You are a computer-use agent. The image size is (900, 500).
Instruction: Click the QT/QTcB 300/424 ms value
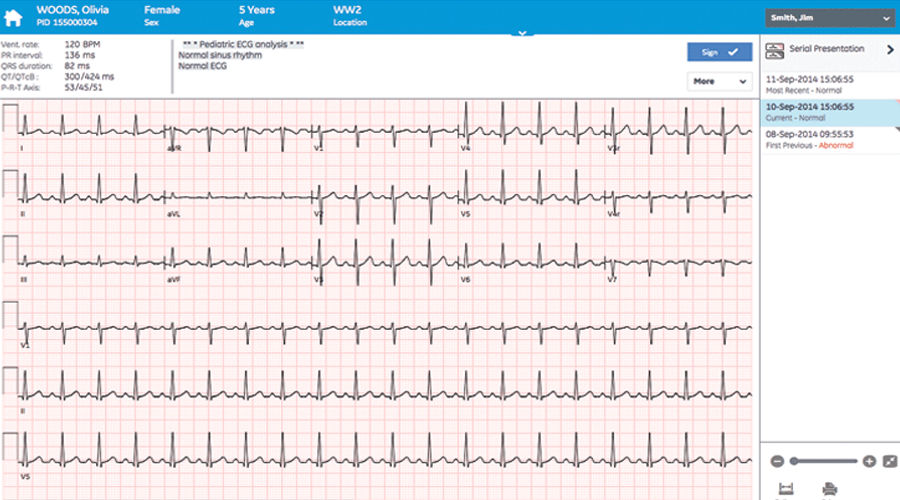pyautogui.click(x=89, y=76)
